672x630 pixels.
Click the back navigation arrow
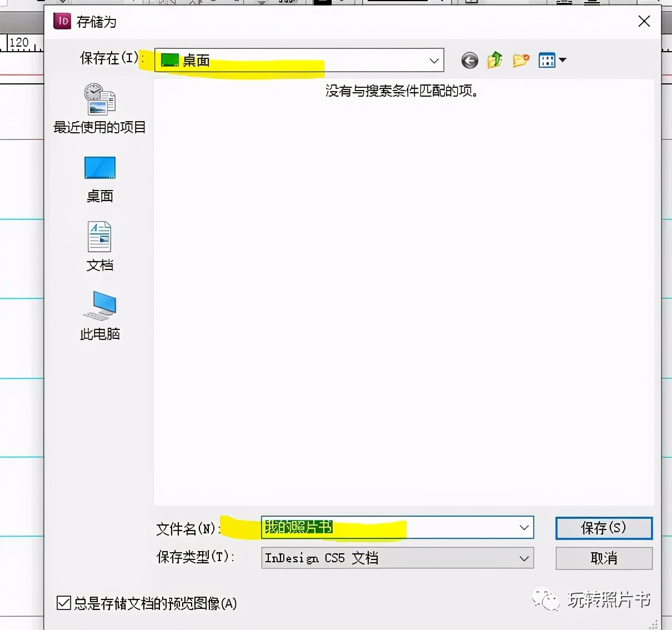coord(469,60)
